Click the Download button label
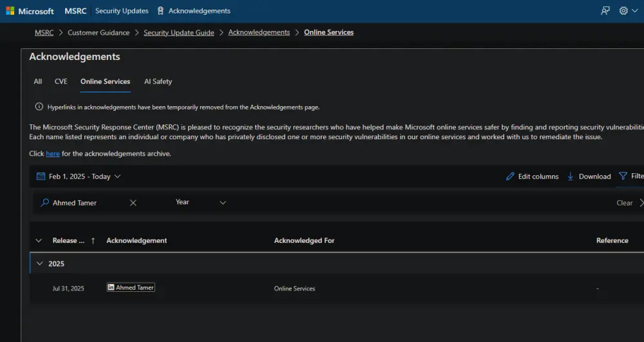This screenshot has height=342, width=644. tap(594, 176)
